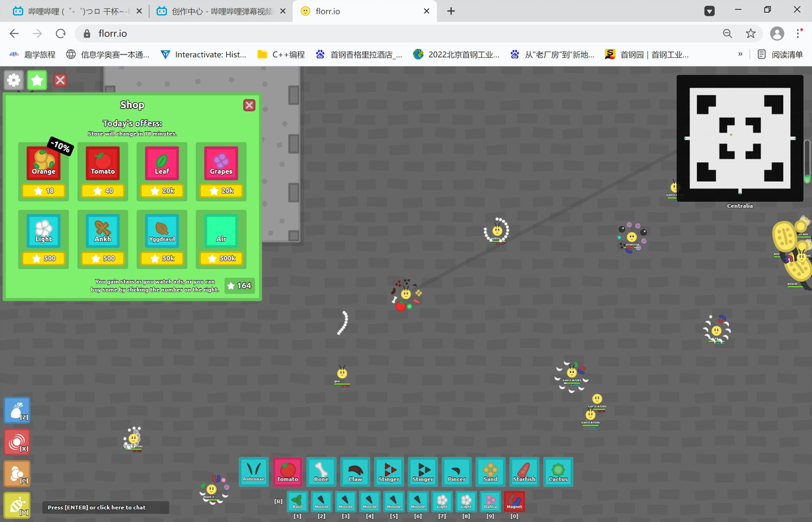Click the chat input box
The height and width of the screenshot is (522, 812).
click(106, 507)
